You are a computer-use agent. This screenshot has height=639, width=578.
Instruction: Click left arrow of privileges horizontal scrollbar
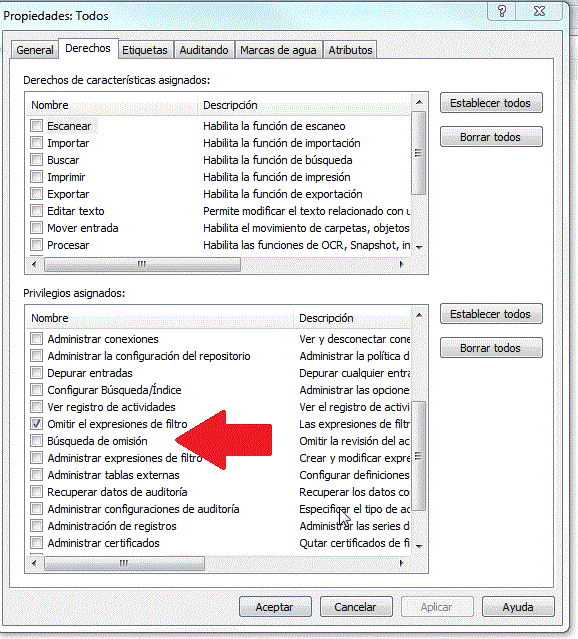pos(34,563)
